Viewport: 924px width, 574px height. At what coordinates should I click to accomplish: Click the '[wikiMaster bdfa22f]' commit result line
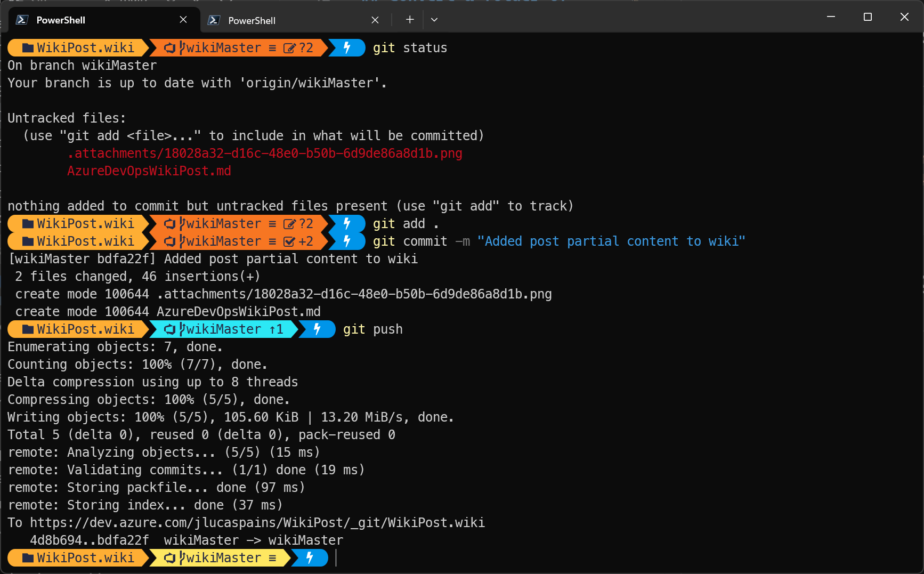pos(213,259)
